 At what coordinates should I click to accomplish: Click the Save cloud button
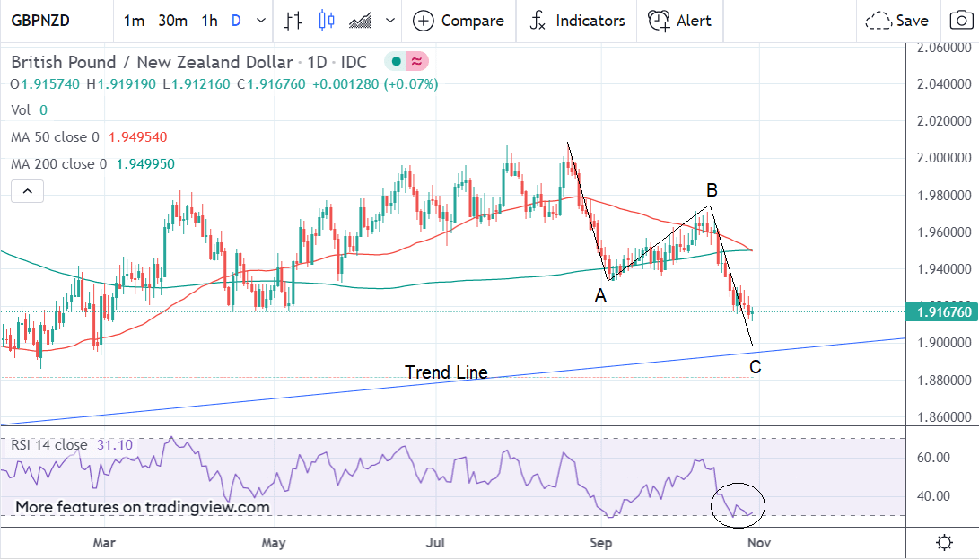tap(898, 21)
